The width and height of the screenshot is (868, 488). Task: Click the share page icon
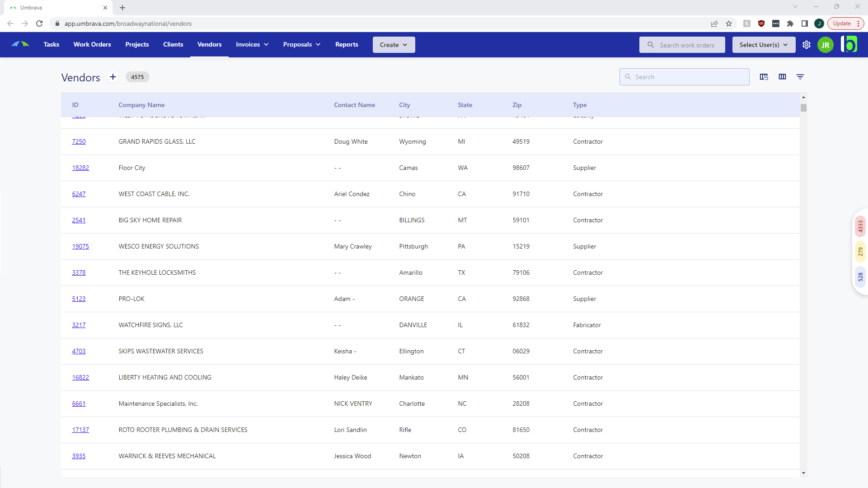tap(714, 23)
